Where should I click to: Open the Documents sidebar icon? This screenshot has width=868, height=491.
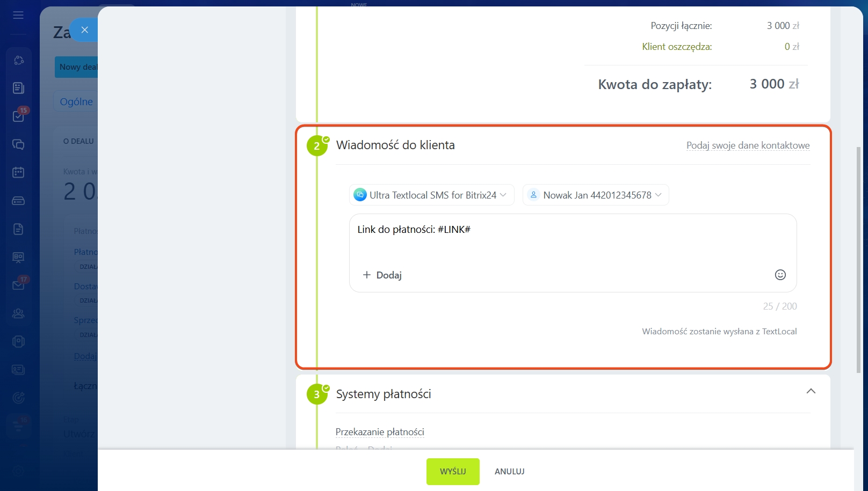[x=18, y=229]
